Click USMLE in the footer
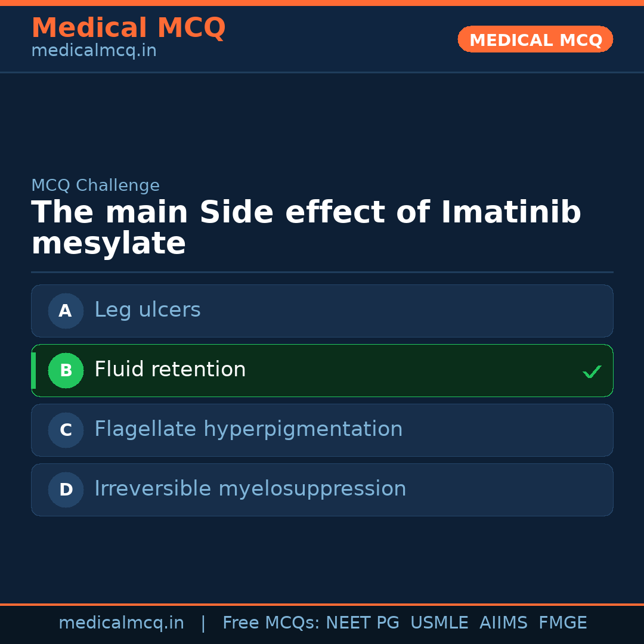644x644 pixels. [439, 623]
